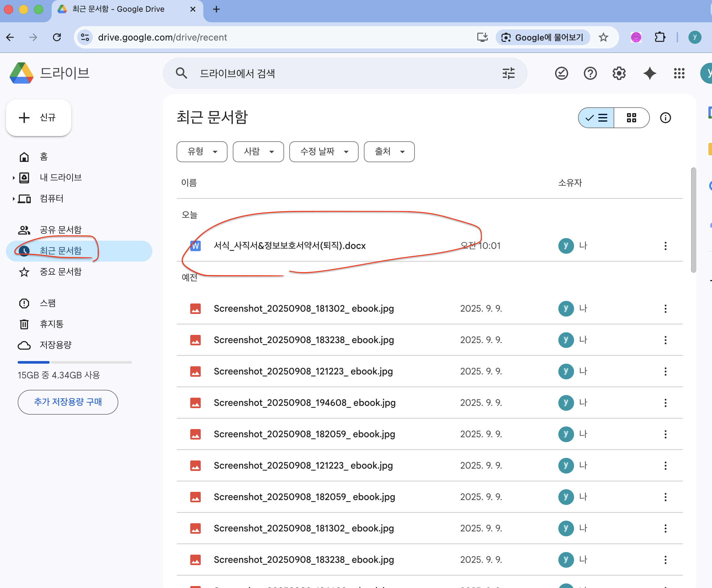Click the offline ready checkmark icon
This screenshot has height=588, width=712.
[x=561, y=73]
